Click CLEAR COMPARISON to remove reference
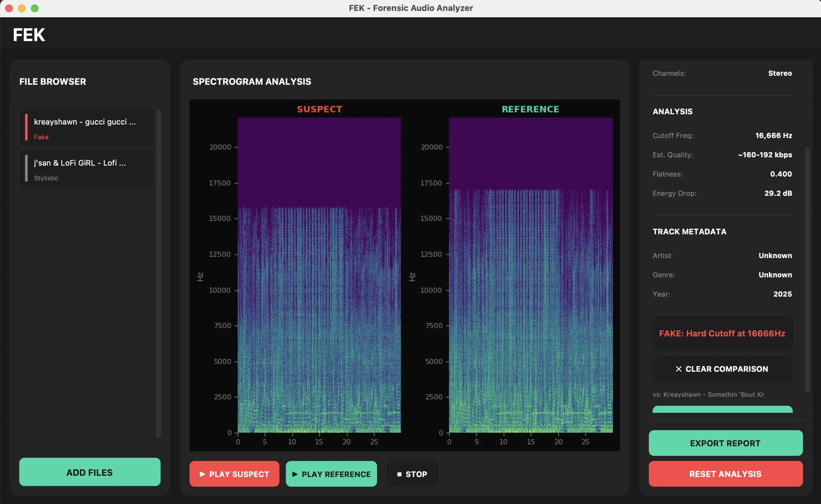The image size is (821, 504). click(x=722, y=369)
